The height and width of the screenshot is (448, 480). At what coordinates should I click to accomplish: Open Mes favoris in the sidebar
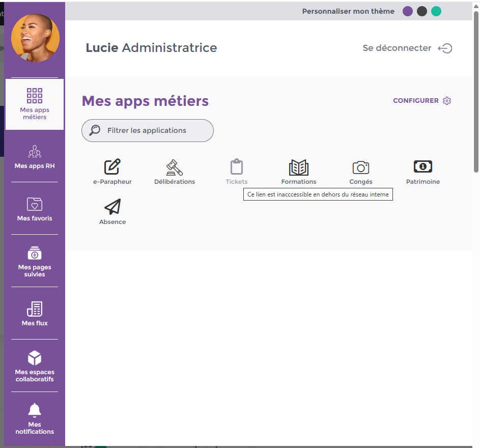(35, 209)
